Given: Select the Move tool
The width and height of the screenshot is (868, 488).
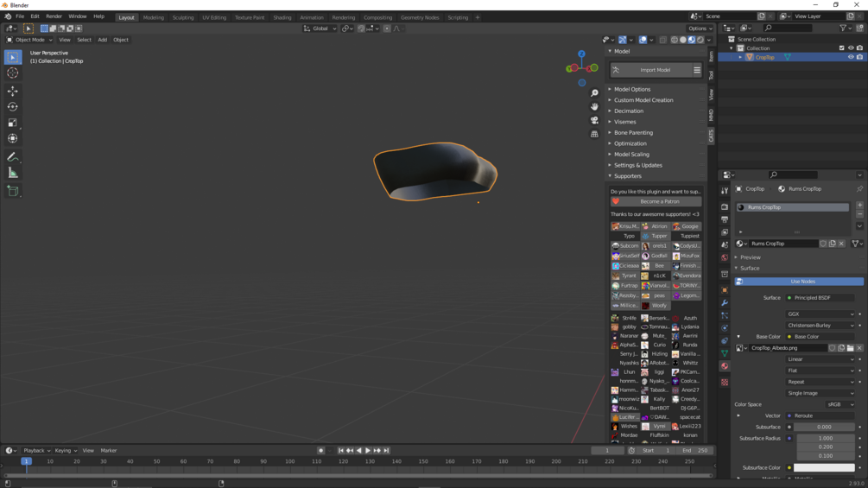Looking at the screenshot, I should pos(13,91).
